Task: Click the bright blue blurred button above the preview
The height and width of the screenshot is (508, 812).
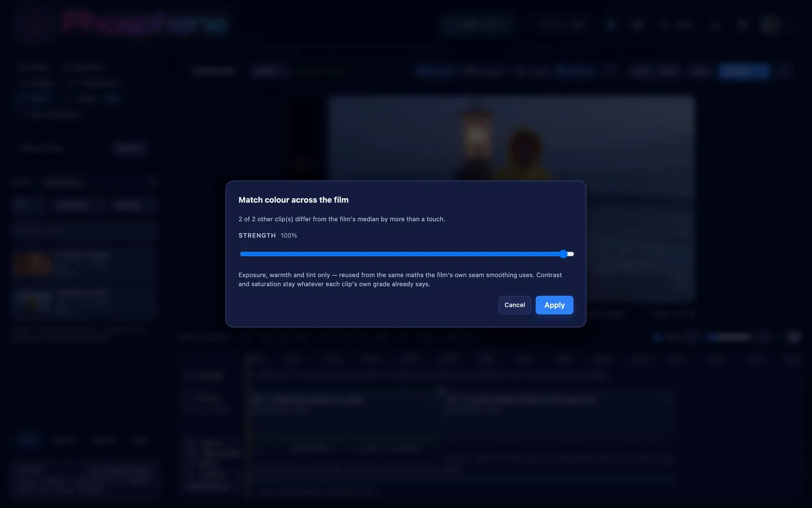Action: pyautogui.click(x=744, y=71)
